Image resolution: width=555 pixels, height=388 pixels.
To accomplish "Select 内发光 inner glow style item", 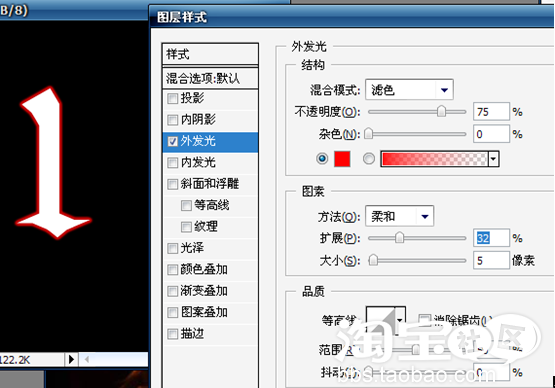I will (x=210, y=162).
